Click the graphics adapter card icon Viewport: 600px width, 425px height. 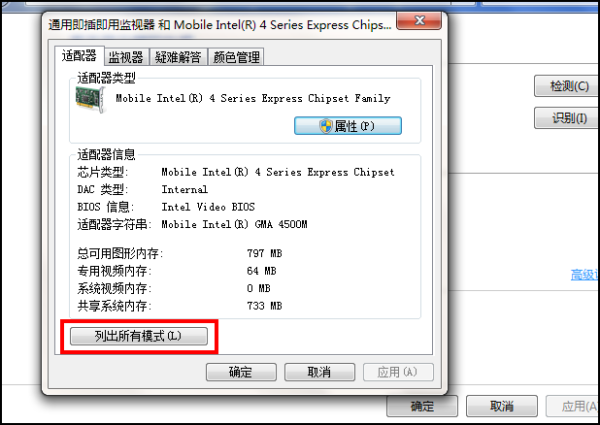tap(90, 99)
